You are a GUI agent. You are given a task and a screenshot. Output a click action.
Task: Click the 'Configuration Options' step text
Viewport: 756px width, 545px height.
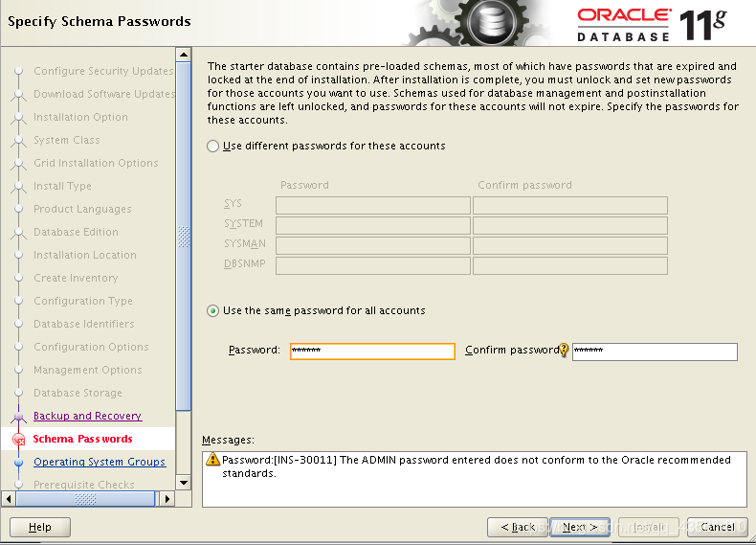(x=91, y=347)
